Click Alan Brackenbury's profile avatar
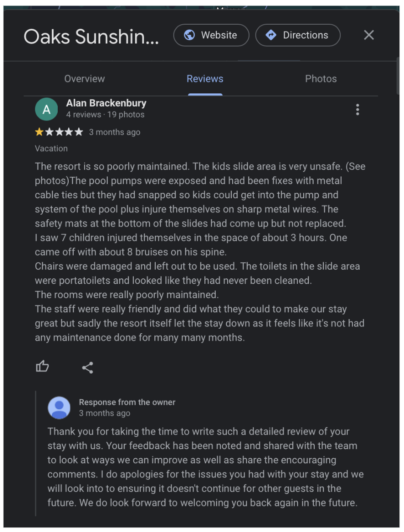 (x=46, y=109)
